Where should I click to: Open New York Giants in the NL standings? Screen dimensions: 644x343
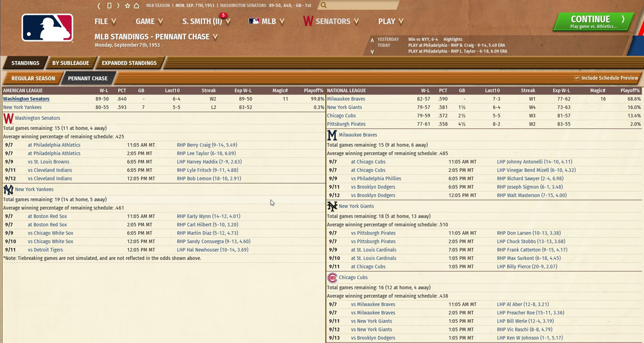(x=345, y=107)
